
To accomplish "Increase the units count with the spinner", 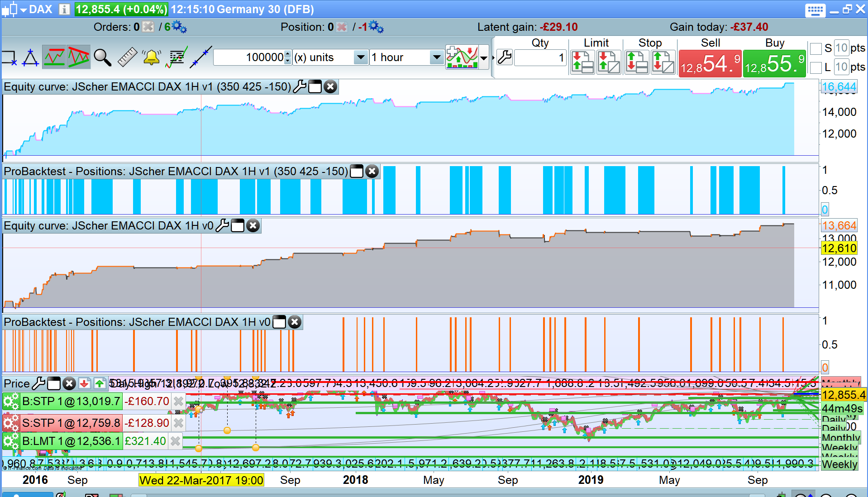I will (x=288, y=54).
